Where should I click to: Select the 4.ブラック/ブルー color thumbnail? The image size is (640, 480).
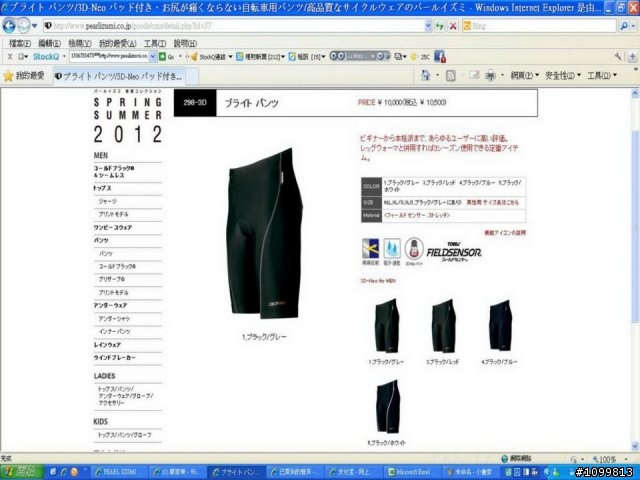click(500, 326)
